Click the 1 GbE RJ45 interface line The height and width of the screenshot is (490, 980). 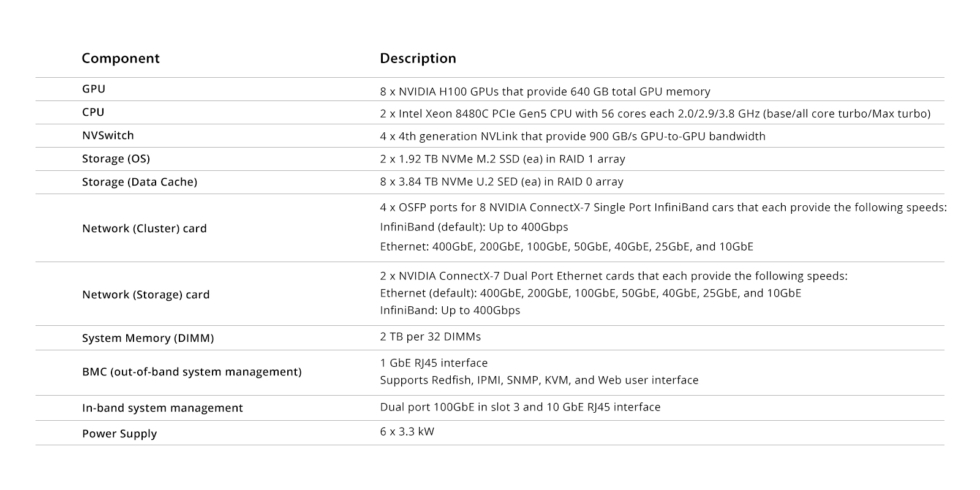[434, 363]
